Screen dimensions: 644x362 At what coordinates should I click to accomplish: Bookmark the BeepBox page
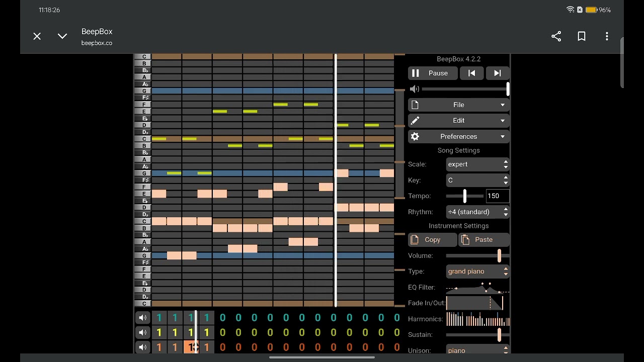coord(582,36)
